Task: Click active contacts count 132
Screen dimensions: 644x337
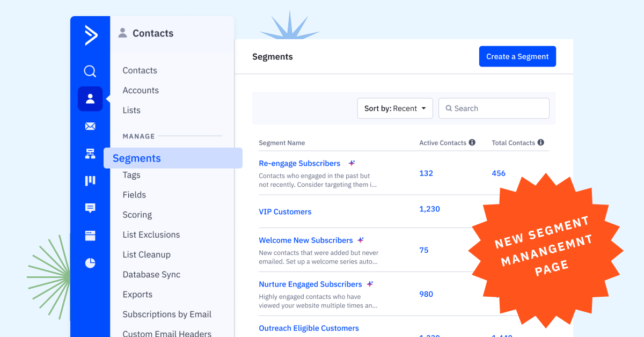Action: [x=426, y=173]
